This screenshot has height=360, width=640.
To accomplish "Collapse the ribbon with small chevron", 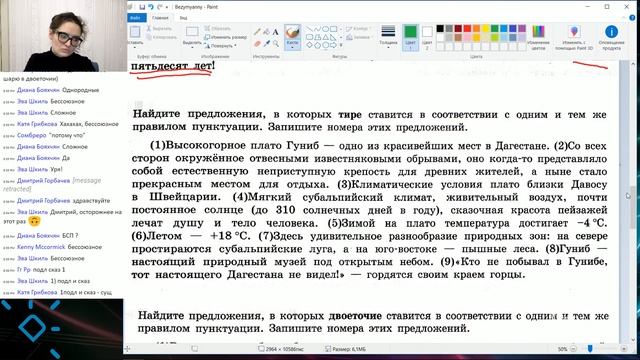I will pos(625,18).
